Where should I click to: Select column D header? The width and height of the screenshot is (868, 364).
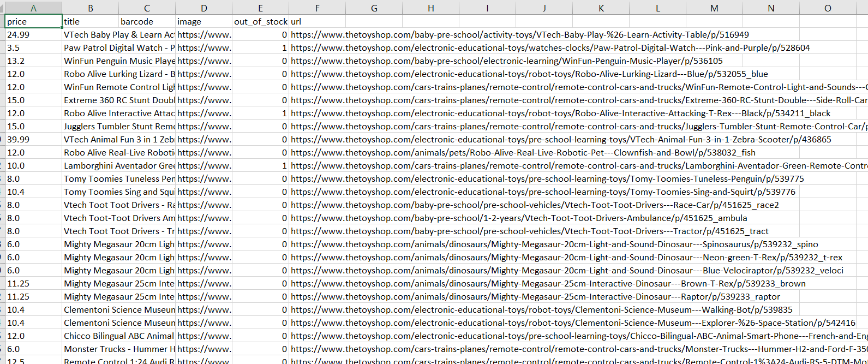(204, 8)
